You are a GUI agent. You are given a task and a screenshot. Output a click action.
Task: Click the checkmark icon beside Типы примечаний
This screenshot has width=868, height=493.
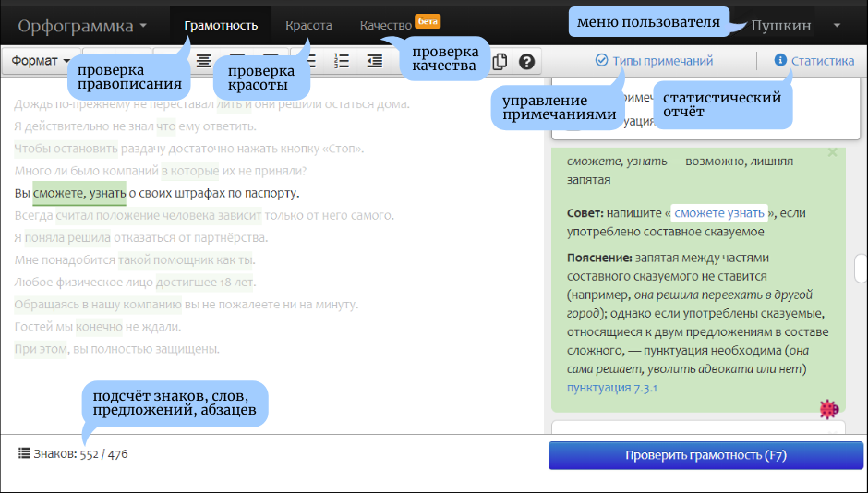pyautogui.click(x=601, y=60)
